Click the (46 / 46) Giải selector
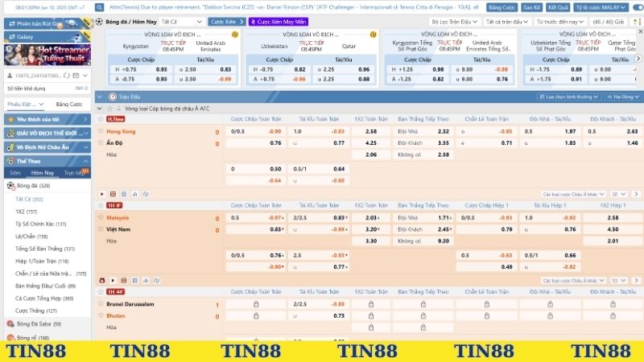 point(609,22)
